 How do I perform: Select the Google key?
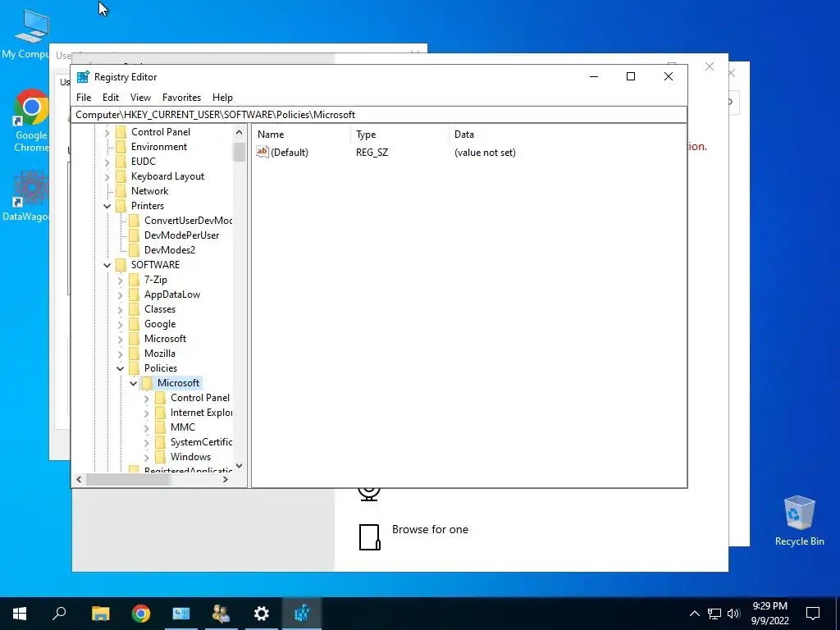[x=160, y=324]
